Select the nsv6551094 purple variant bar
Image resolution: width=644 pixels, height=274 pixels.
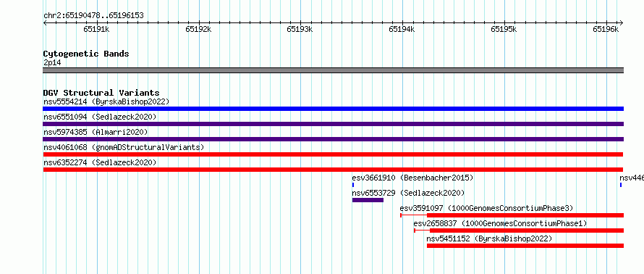[x=333, y=124]
